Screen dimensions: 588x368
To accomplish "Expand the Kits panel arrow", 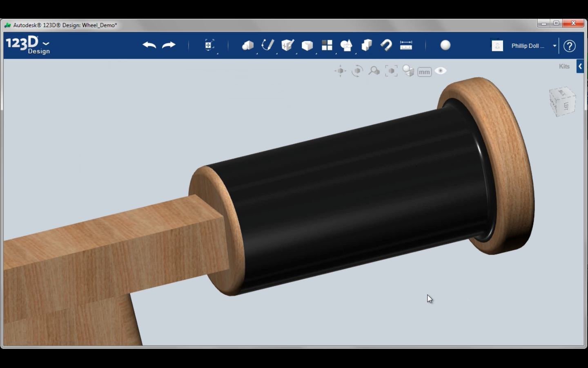I will tap(580, 66).
